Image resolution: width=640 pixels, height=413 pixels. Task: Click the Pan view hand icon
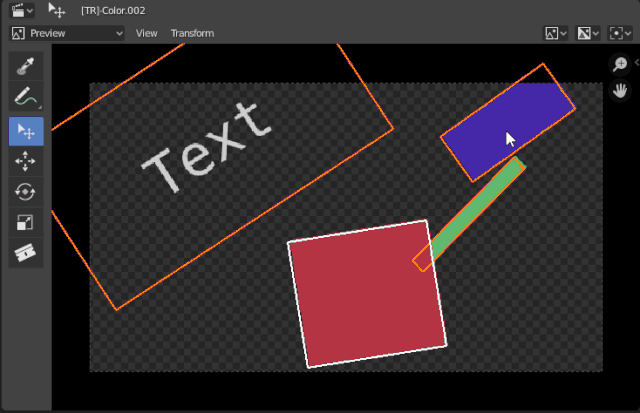pos(620,91)
